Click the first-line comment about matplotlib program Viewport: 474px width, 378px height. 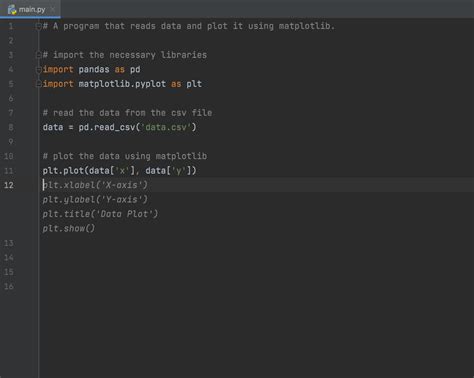189,26
